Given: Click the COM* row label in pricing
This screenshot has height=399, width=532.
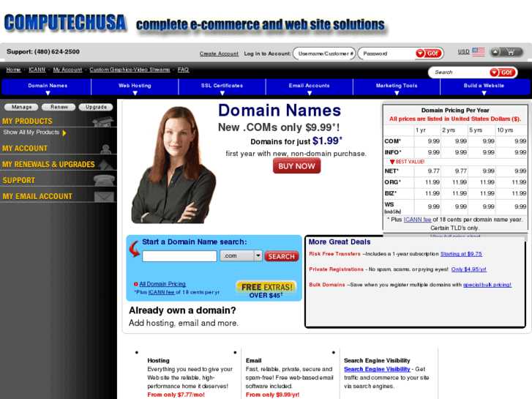Looking at the screenshot, I should pyautogui.click(x=392, y=141).
